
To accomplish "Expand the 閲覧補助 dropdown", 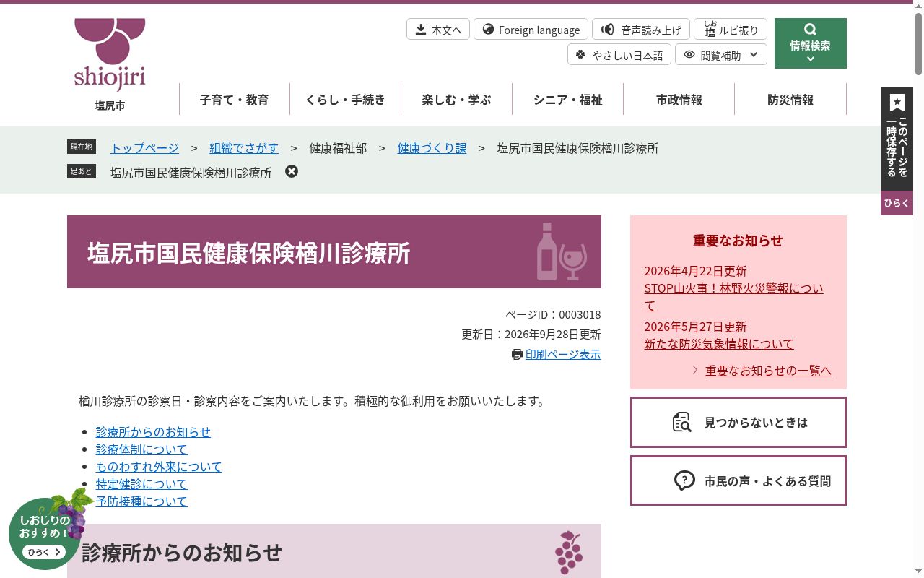I will pos(721,55).
